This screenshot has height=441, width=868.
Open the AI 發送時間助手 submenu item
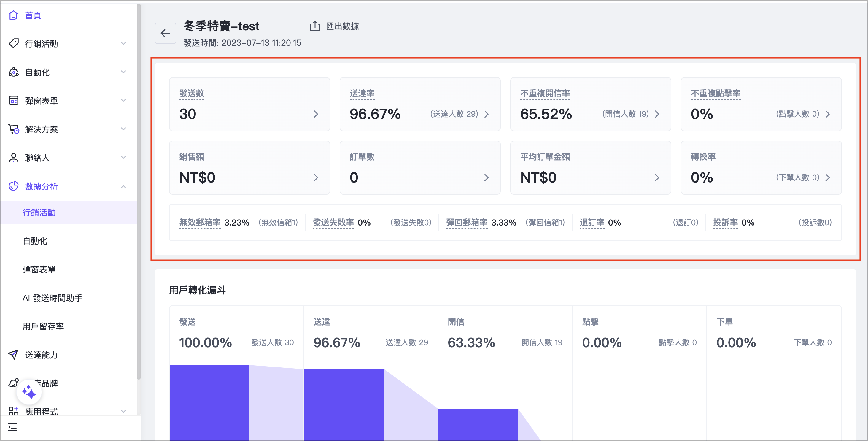pyautogui.click(x=53, y=298)
